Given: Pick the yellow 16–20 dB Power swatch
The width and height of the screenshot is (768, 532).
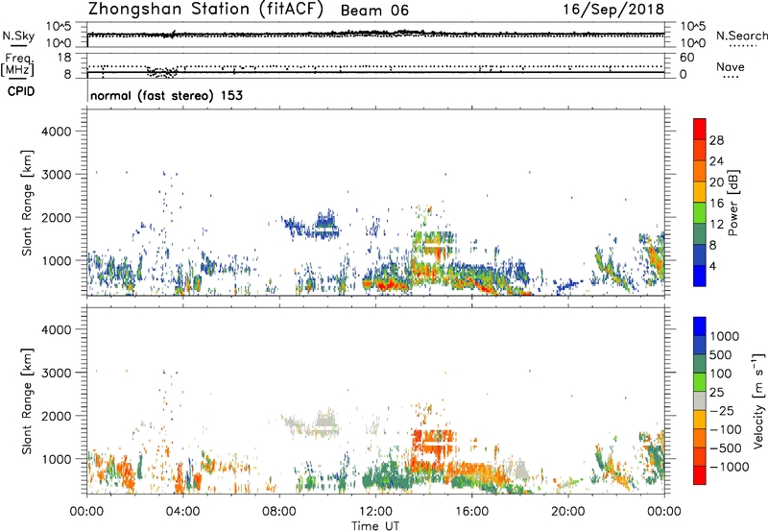Looking at the screenshot, I should [x=700, y=191].
